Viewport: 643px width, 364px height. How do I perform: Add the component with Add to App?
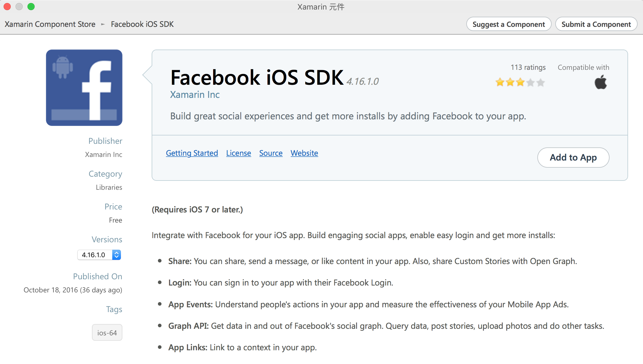[573, 158]
